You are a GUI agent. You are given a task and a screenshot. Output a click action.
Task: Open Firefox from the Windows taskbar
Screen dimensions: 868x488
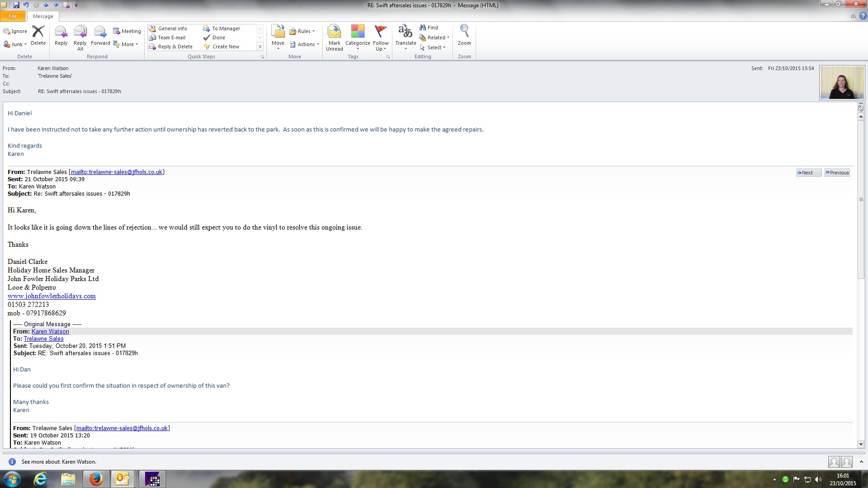(x=96, y=479)
